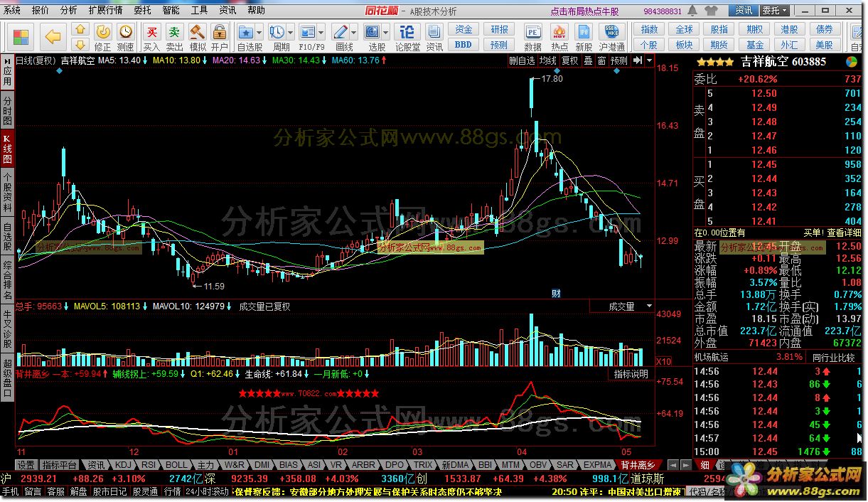Toggle the 叠 overlay option
Viewport: 868px width, 502px height.
(588, 60)
